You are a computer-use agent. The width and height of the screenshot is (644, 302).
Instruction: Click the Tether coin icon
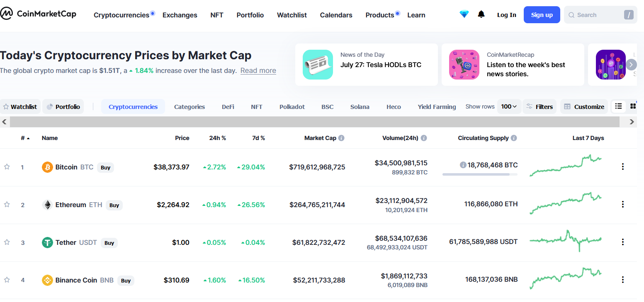coord(47,242)
